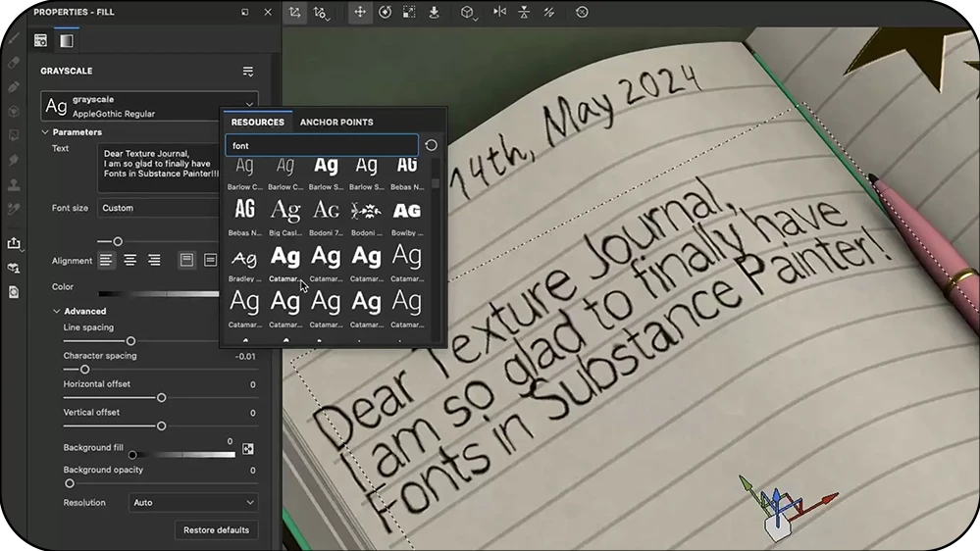980x551 pixels.
Task: Adjust the Horizontal offset slider handle
Action: click(x=161, y=397)
